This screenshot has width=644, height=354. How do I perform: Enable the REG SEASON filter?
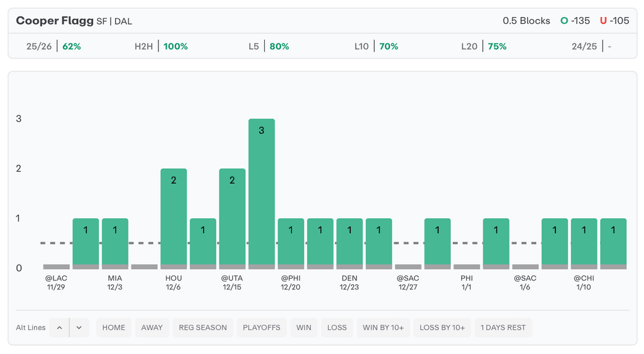click(x=203, y=328)
